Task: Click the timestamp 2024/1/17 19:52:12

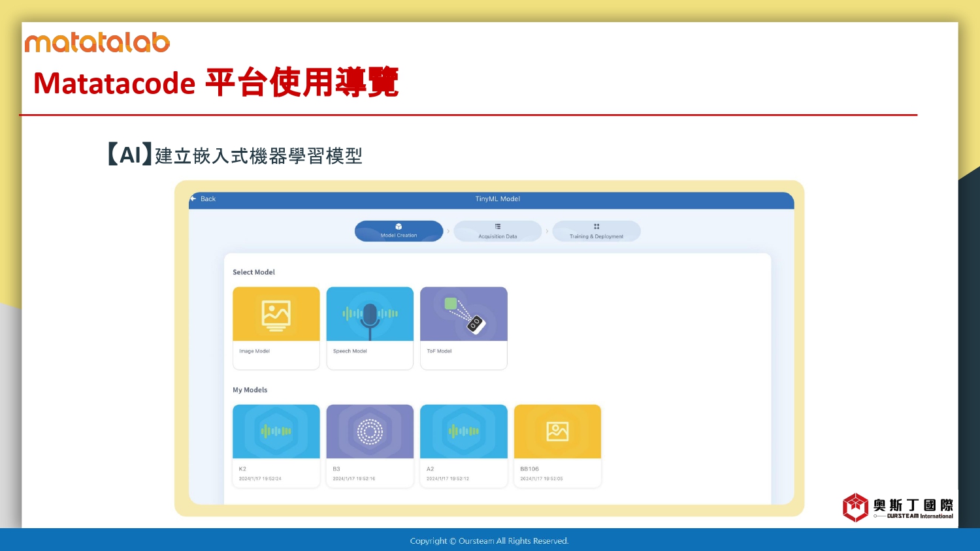Action: point(448,479)
